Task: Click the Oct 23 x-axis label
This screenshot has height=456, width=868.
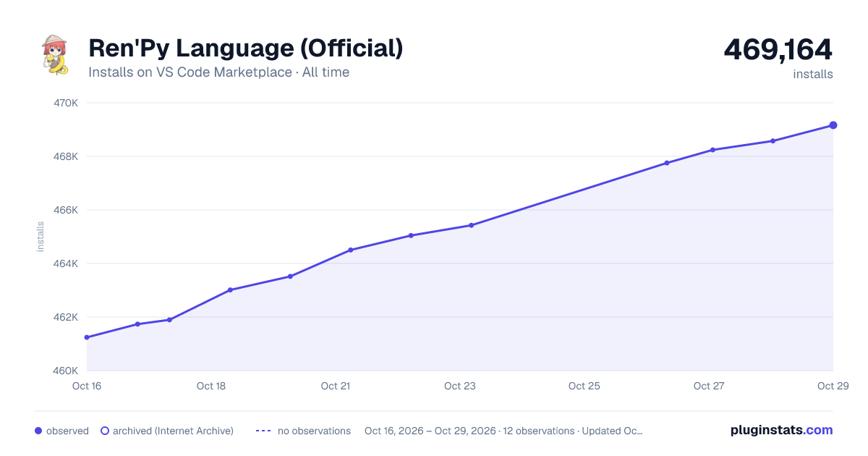Action: click(x=460, y=386)
